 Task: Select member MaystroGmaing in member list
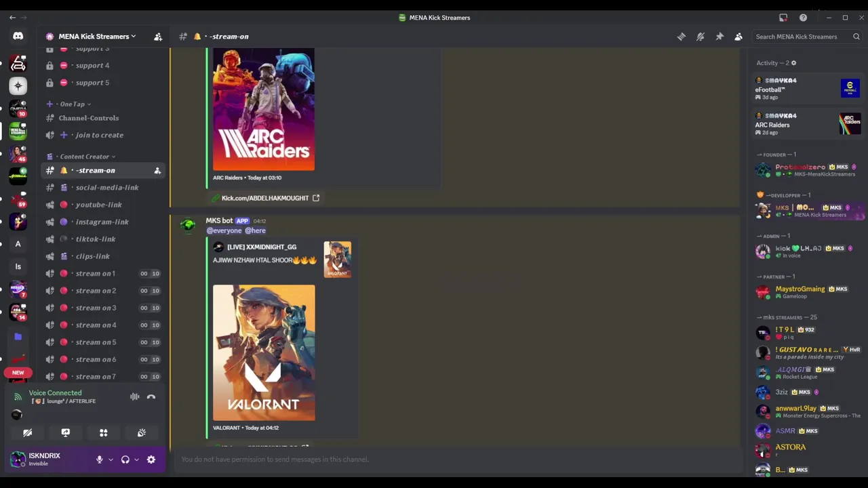coord(808,292)
